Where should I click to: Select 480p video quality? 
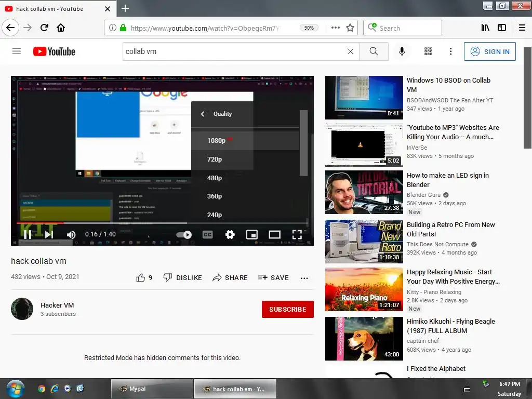tap(245, 178)
